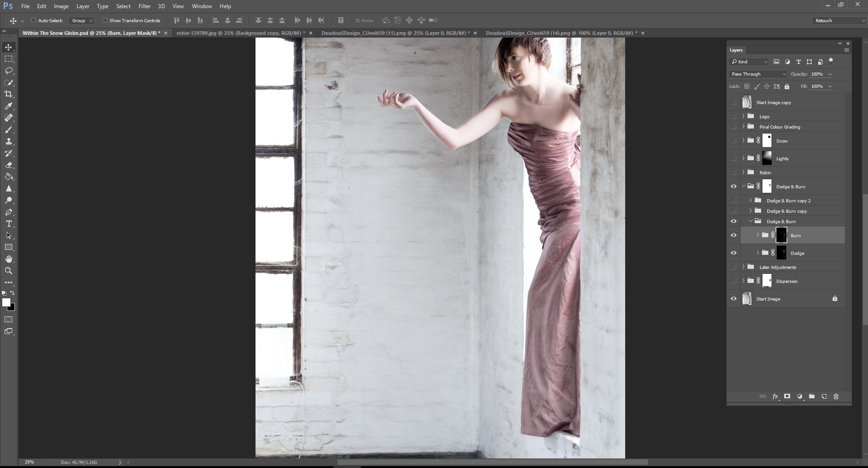
Task: Create a new layer
Action: pos(824,396)
